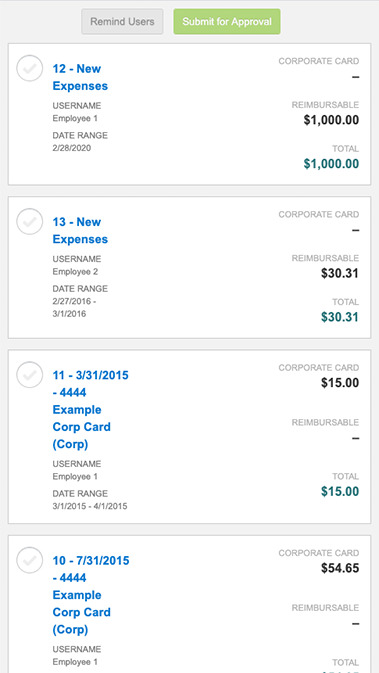Click the $15.00 corporate card amount
This screenshot has height=673, width=379.
[x=340, y=383]
